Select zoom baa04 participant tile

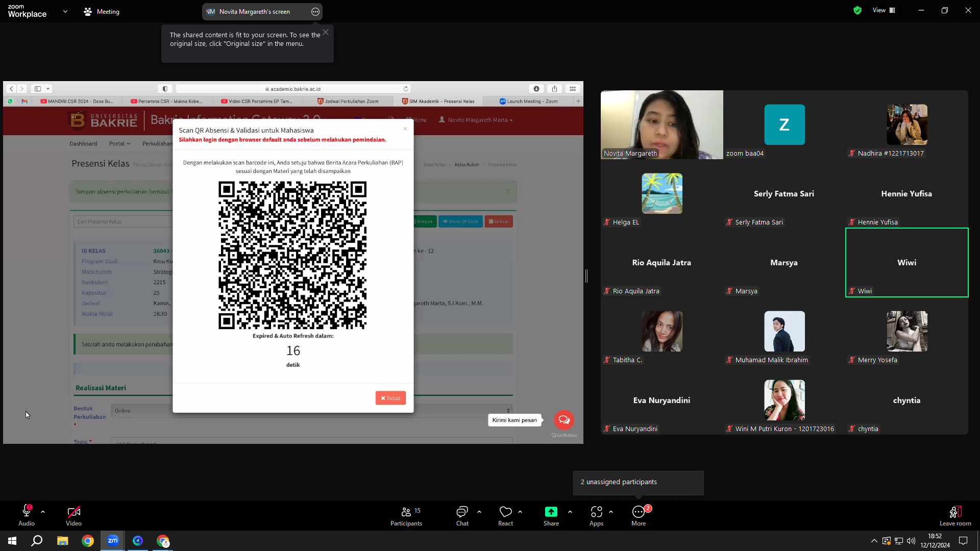tap(785, 125)
